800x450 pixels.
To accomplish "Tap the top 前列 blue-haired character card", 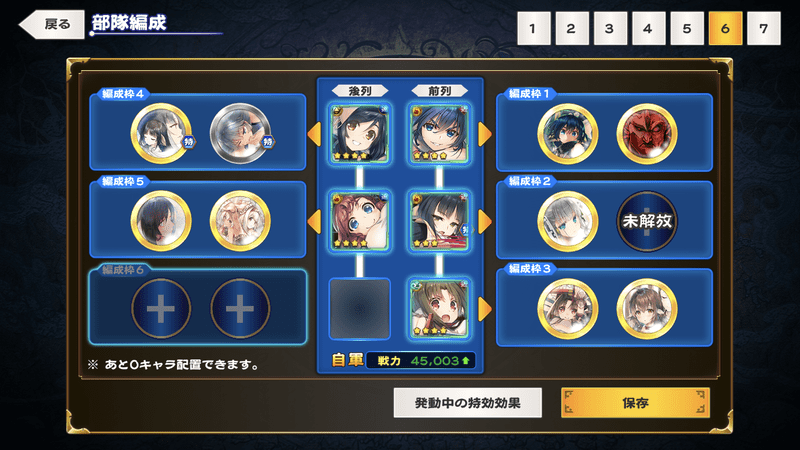I will point(439,134).
